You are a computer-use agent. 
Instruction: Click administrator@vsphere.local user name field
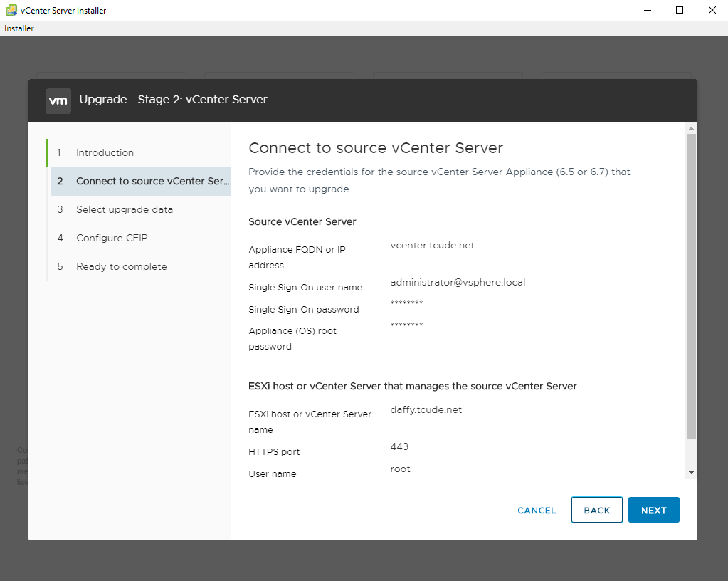[458, 283]
